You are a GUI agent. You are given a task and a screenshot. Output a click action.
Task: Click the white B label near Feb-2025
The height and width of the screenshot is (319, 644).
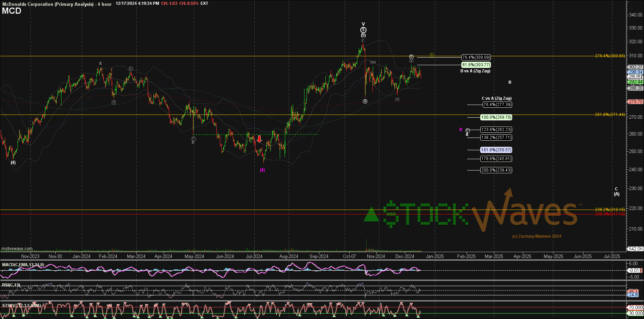[x=510, y=82]
